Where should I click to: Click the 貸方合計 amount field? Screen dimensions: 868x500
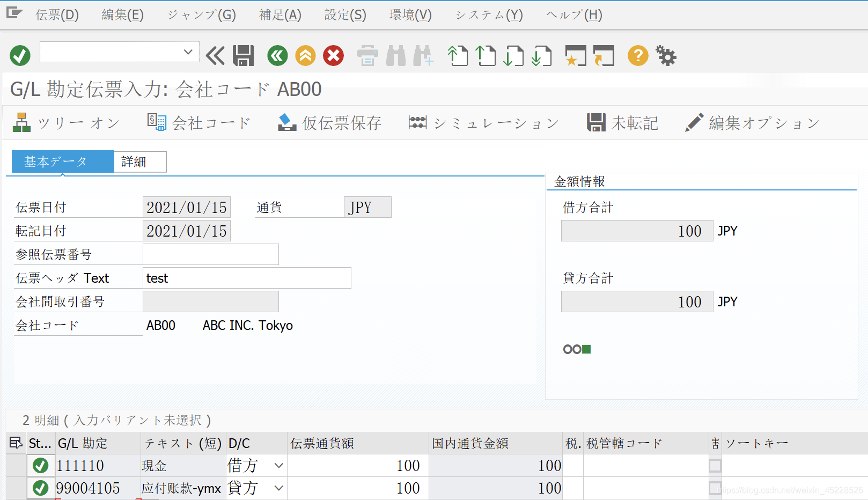pyautogui.click(x=637, y=302)
